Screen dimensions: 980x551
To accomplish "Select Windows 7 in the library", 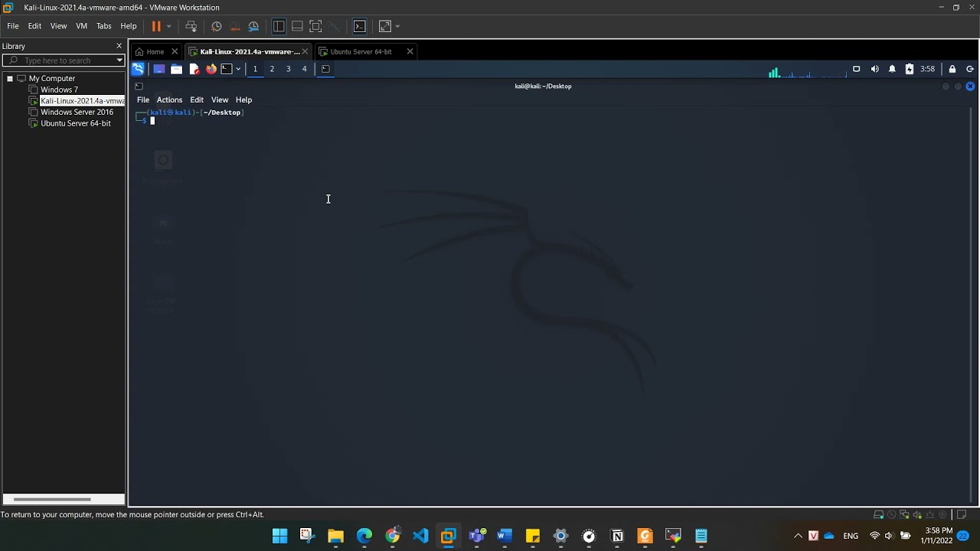I will [x=59, y=90].
